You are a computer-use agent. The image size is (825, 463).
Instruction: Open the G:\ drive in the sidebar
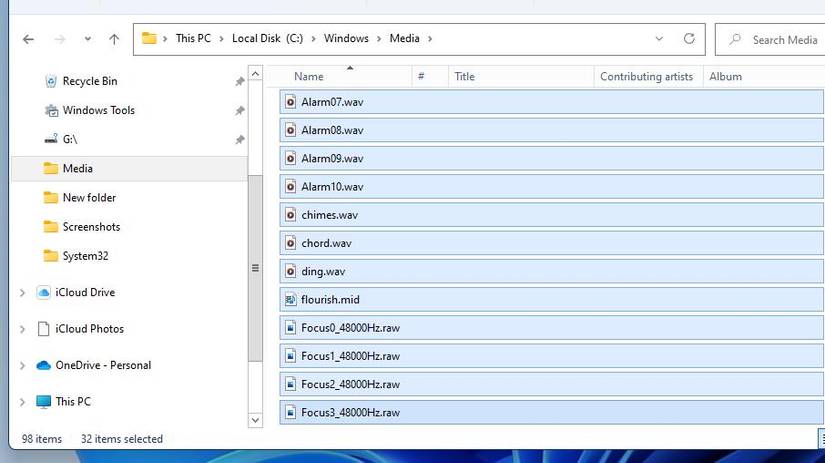[x=69, y=139]
